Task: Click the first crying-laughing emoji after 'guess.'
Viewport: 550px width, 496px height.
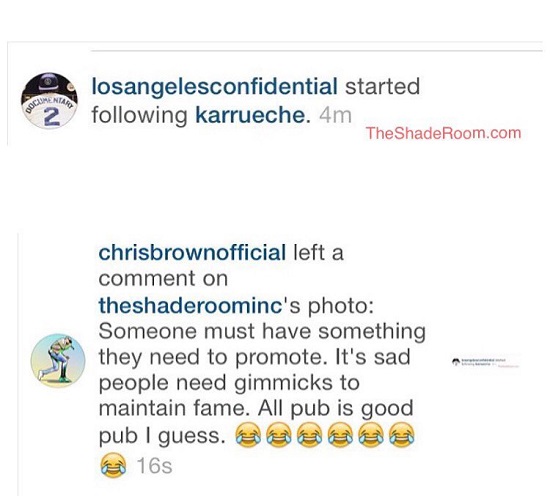Action: tap(248, 435)
